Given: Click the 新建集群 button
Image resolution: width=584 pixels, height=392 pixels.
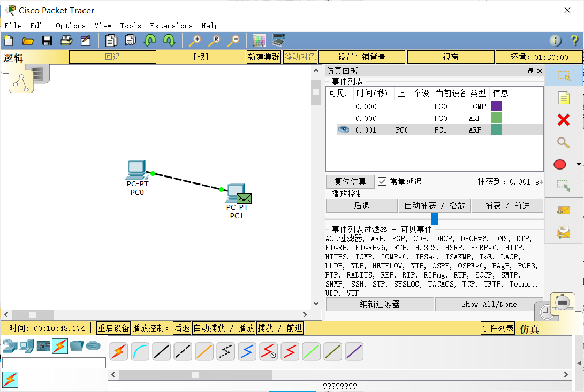Looking at the screenshot, I should pyautogui.click(x=264, y=57).
